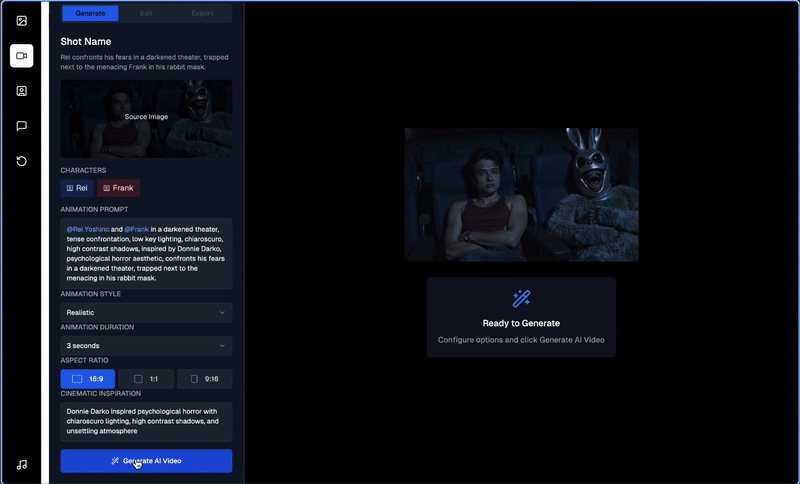800x484 pixels.
Task: Open the music note icon
Action: 21,465
